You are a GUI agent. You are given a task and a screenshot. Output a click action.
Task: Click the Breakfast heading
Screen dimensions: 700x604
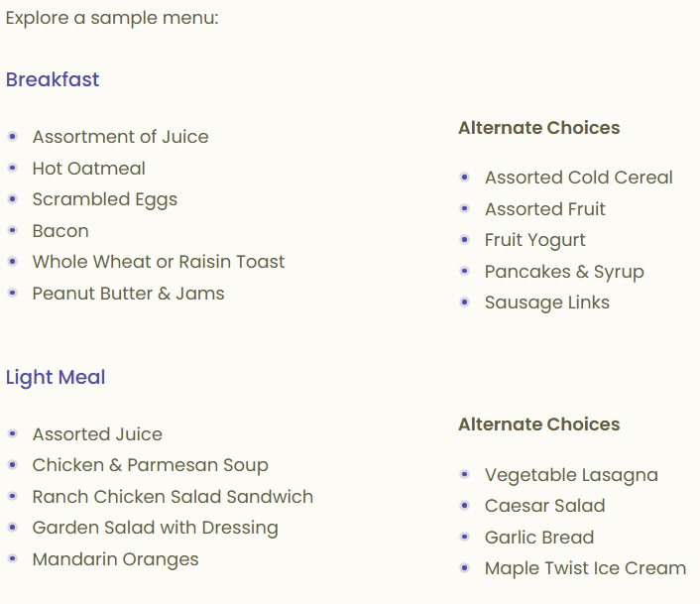53,80
